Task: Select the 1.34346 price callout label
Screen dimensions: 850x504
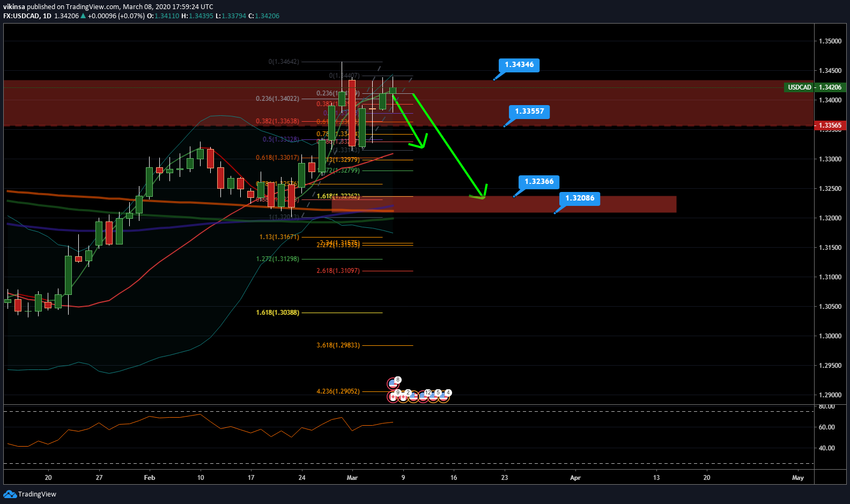Action: pos(519,65)
